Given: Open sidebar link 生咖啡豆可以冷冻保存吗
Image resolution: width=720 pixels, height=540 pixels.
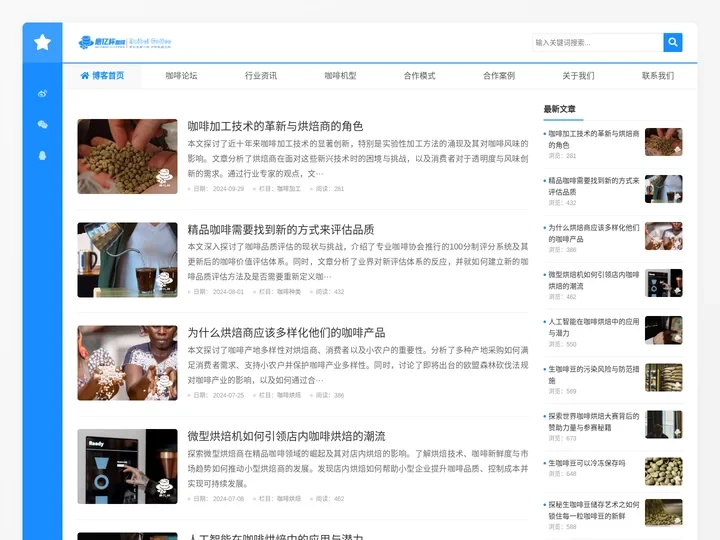Looking at the screenshot, I should (x=587, y=463).
